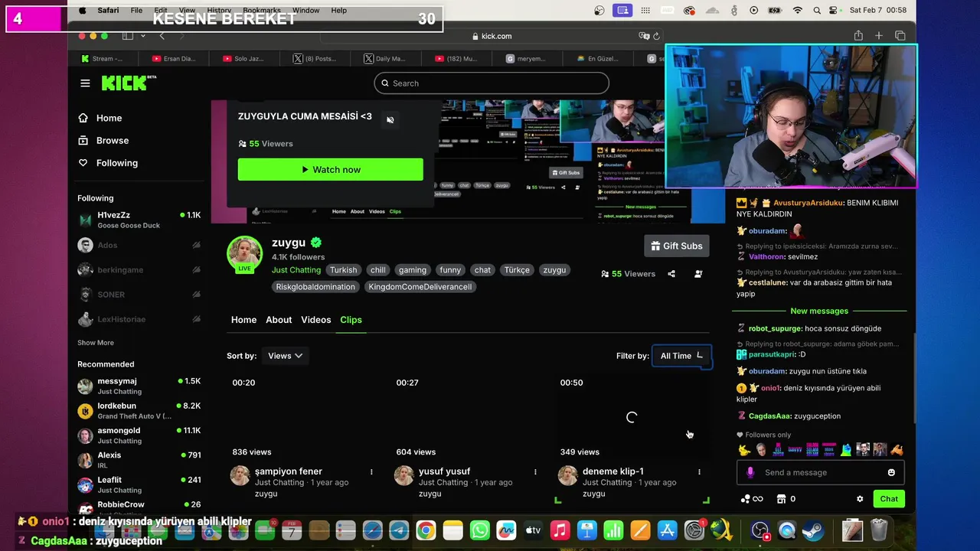Open options menu for yusuf yusuf clip
The height and width of the screenshot is (551, 980).
(535, 472)
